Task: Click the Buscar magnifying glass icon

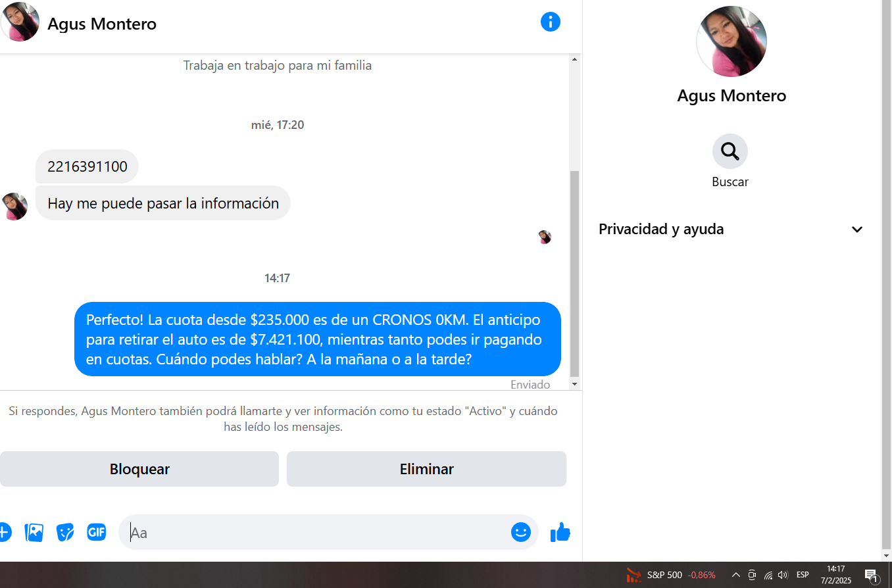Action: [730, 151]
